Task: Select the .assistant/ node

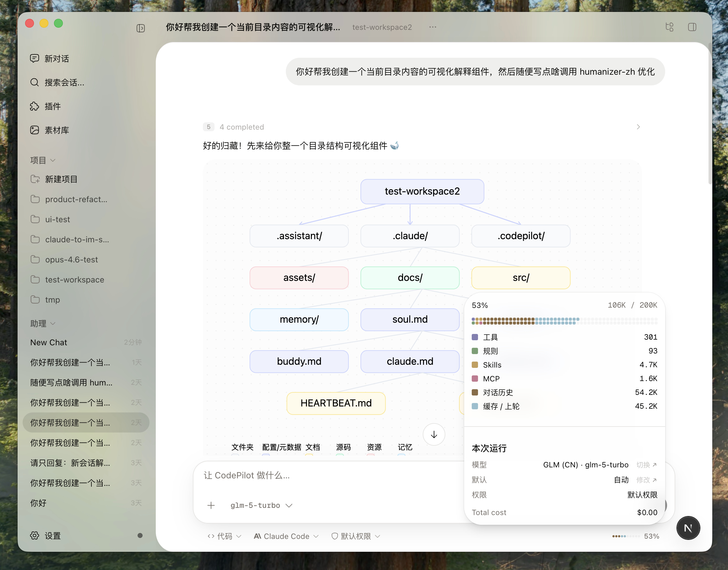Action: pyautogui.click(x=299, y=236)
